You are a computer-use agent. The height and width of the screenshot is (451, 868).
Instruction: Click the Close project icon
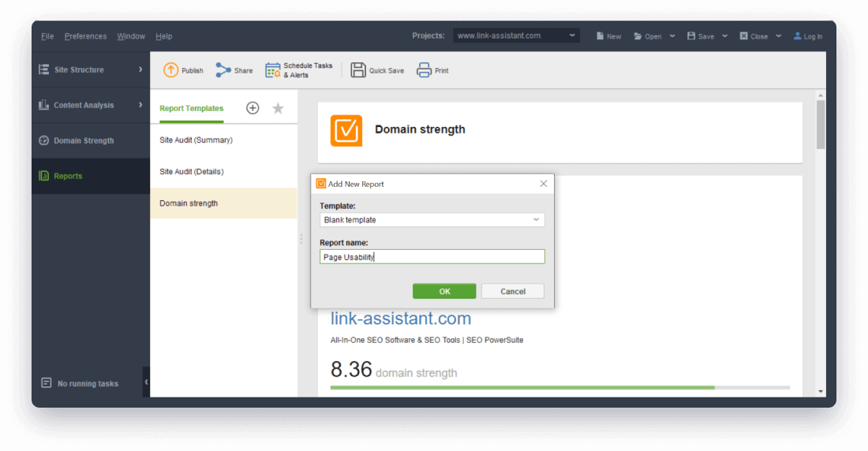[x=743, y=36]
